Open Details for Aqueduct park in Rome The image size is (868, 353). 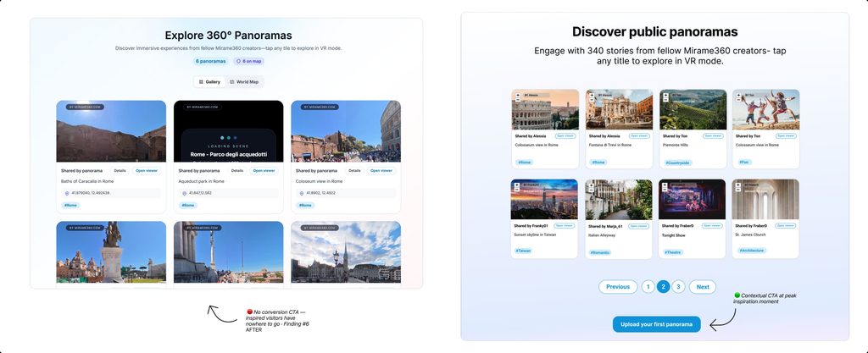(237, 171)
